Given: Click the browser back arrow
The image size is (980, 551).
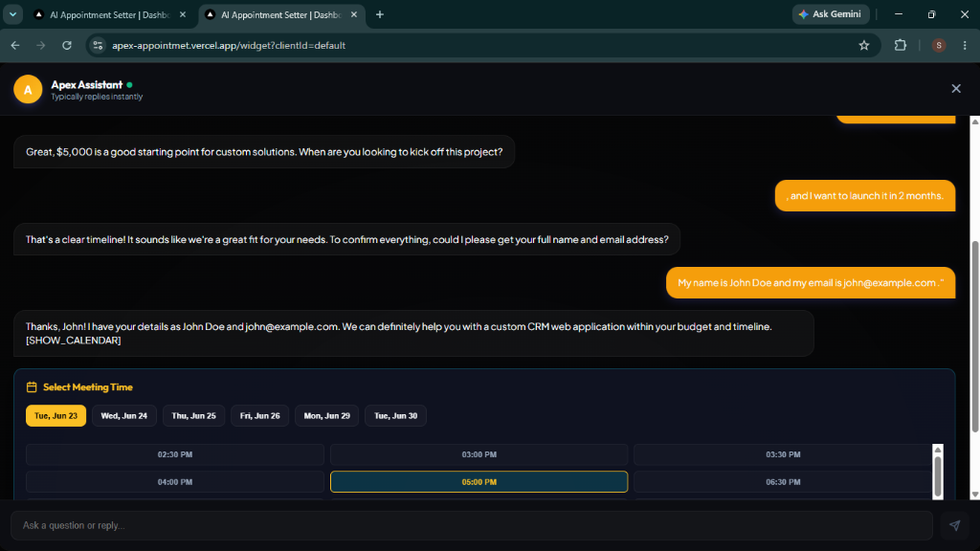Looking at the screenshot, I should [x=15, y=45].
